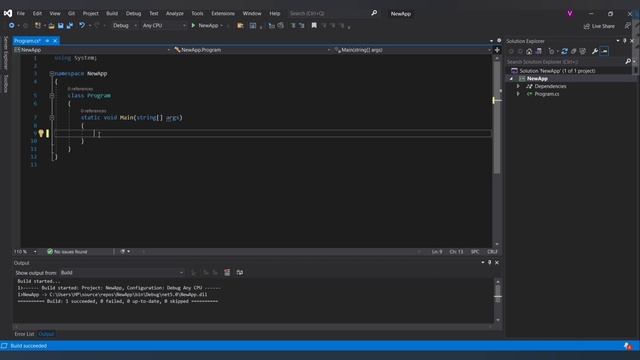Open the 110% zoom level dropdown
Viewport: 640px width, 360px height.
click(25, 252)
